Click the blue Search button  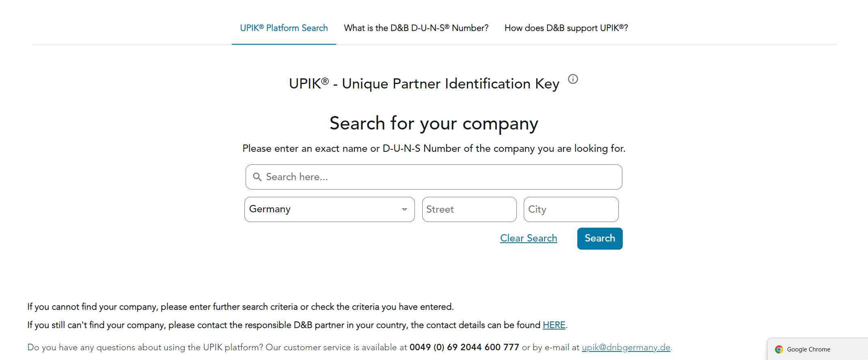pos(600,238)
